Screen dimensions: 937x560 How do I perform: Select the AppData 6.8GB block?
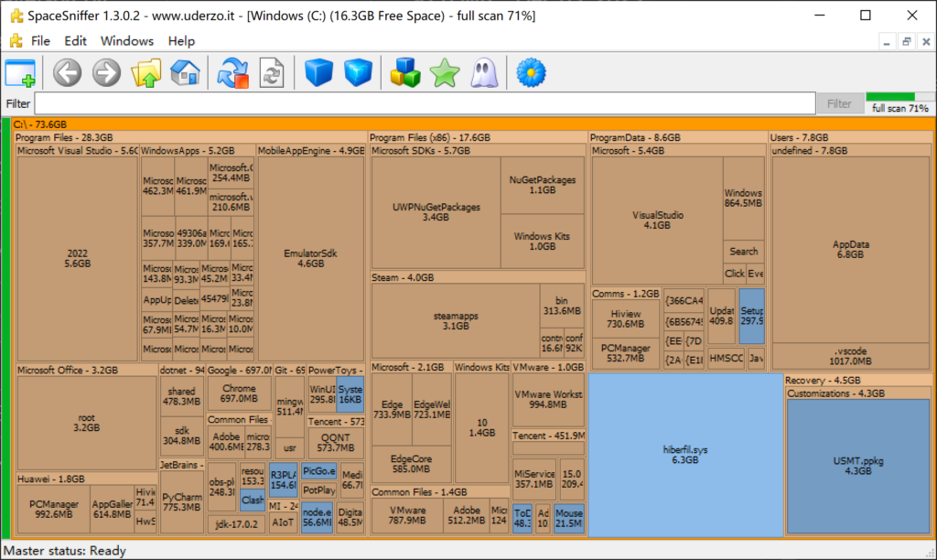850,249
